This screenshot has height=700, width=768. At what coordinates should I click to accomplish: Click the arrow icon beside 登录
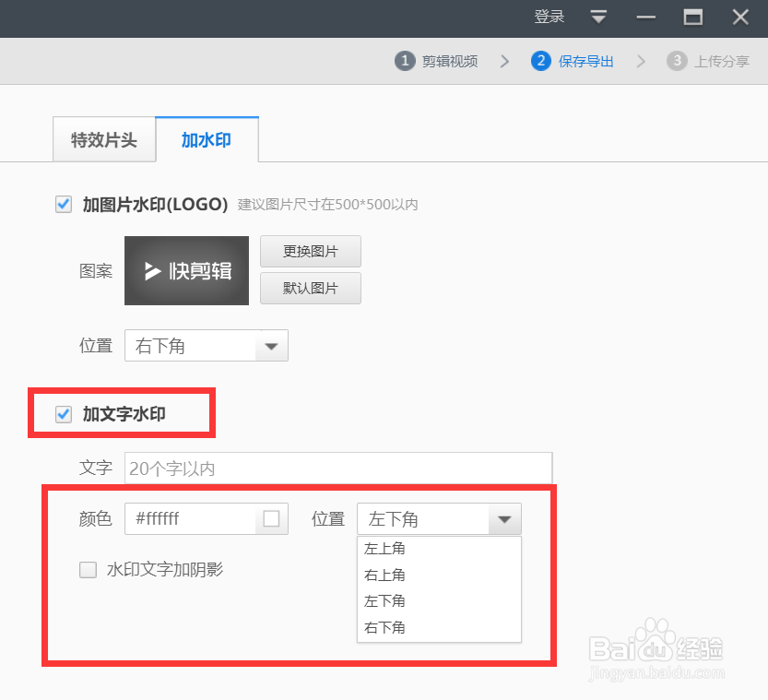pyautogui.click(x=598, y=17)
